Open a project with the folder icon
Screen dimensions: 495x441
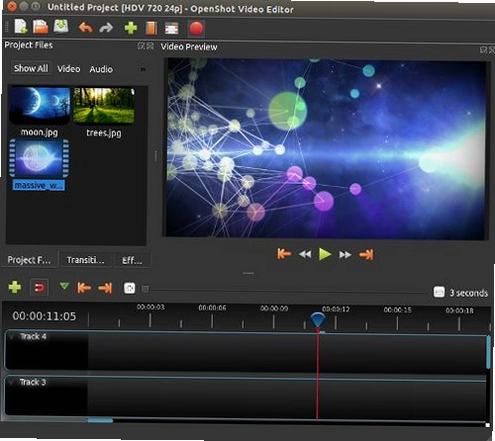pyautogui.click(x=41, y=27)
